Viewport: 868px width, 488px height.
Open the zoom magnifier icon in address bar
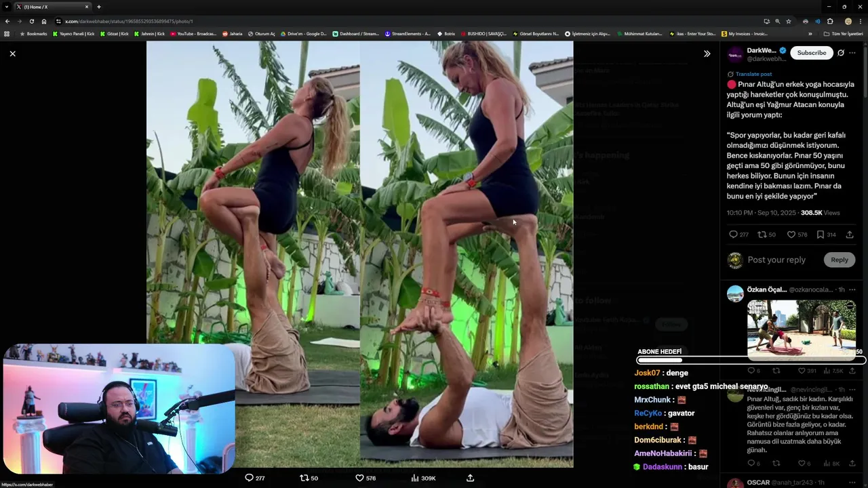[777, 21]
